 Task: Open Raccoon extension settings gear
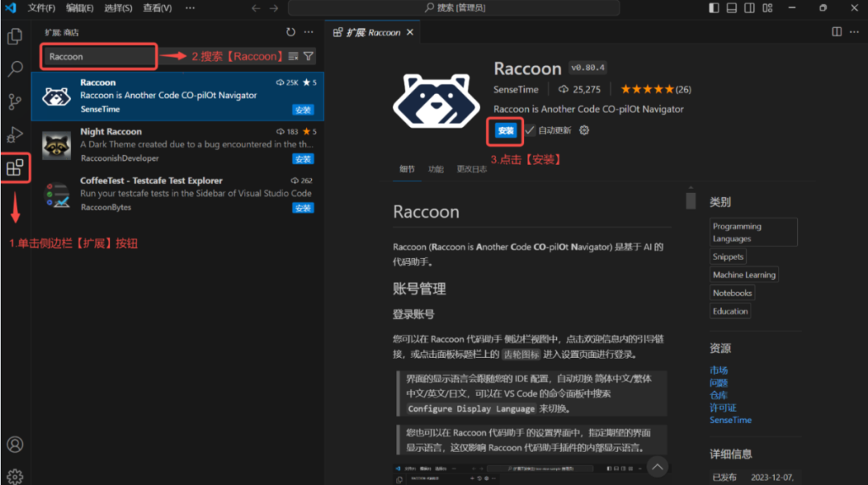point(584,129)
